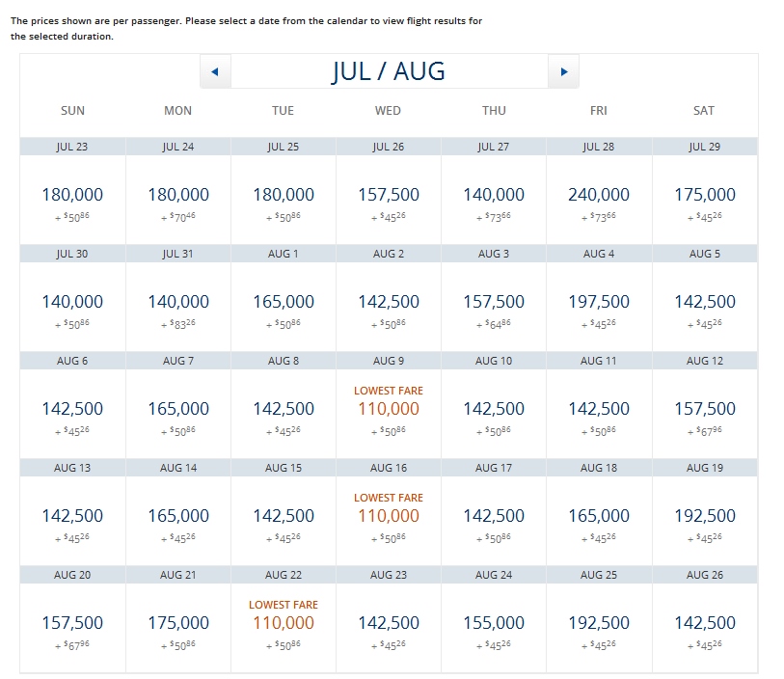Select Aug 20 fare of 157,500

click(x=73, y=623)
